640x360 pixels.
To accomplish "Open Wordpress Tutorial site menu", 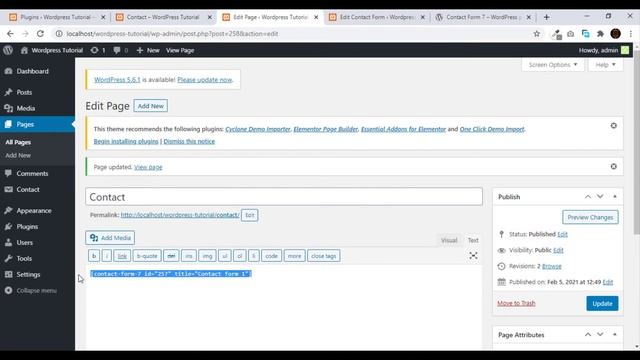I will coord(52,50).
